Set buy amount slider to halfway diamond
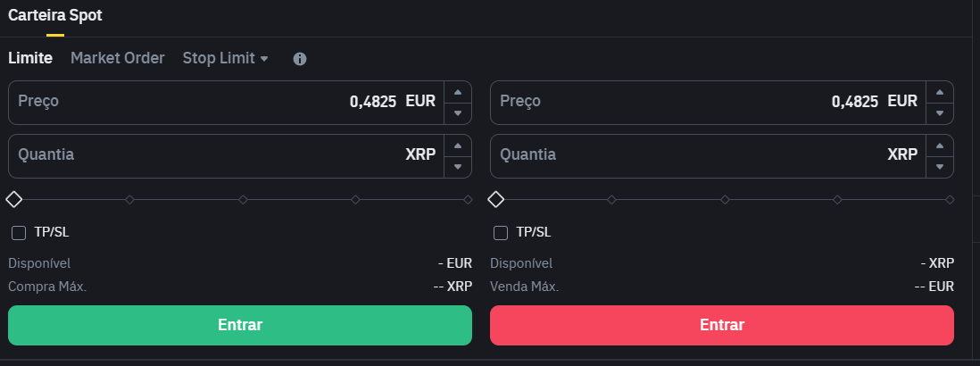Screen dimensions: 980x366 (x=243, y=200)
